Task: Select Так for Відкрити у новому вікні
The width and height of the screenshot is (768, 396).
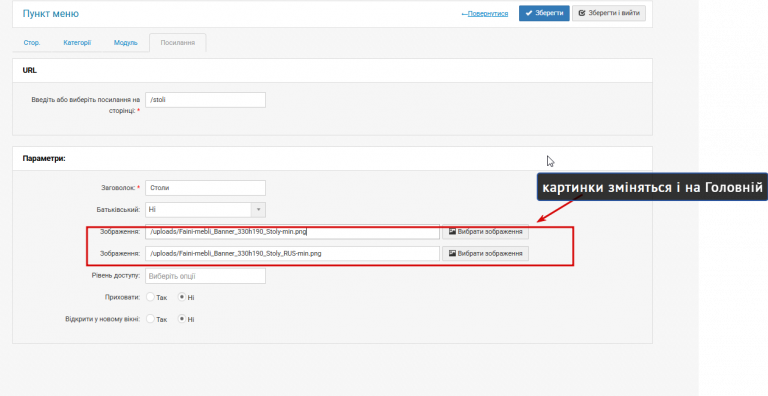Action: [150, 319]
